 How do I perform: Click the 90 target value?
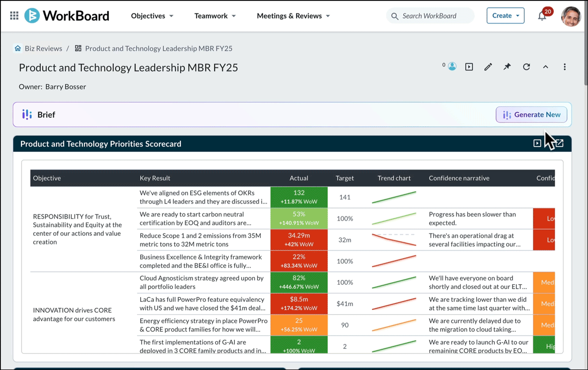pyautogui.click(x=345, y=325)
